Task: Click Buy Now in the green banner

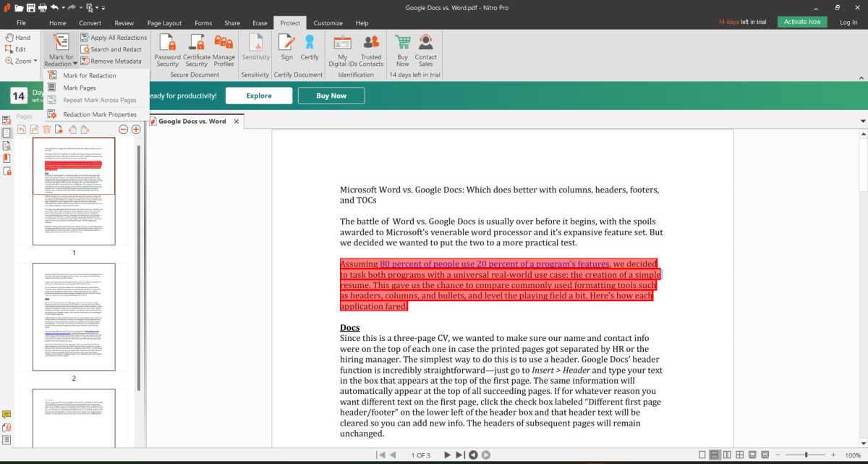Action: [x=331, y=96]
